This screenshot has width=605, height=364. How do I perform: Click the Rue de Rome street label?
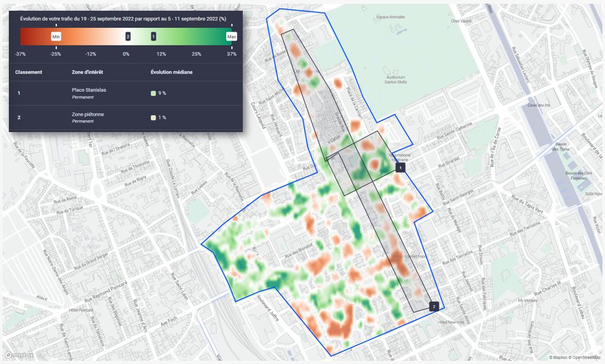65,199
